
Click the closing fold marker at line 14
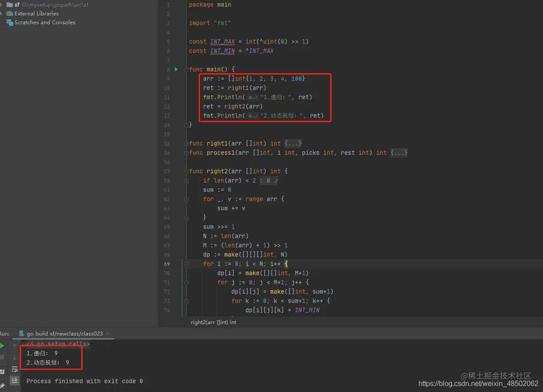pos(187,125)
